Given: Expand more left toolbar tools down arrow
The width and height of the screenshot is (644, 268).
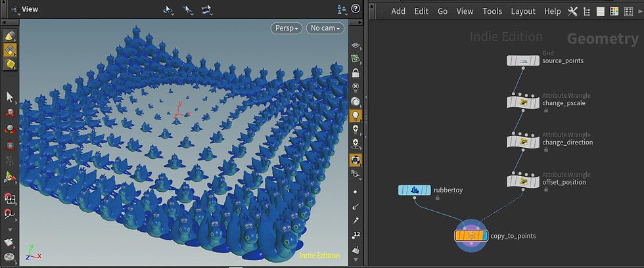Looking at the screenshot, I should coord(10,229).
